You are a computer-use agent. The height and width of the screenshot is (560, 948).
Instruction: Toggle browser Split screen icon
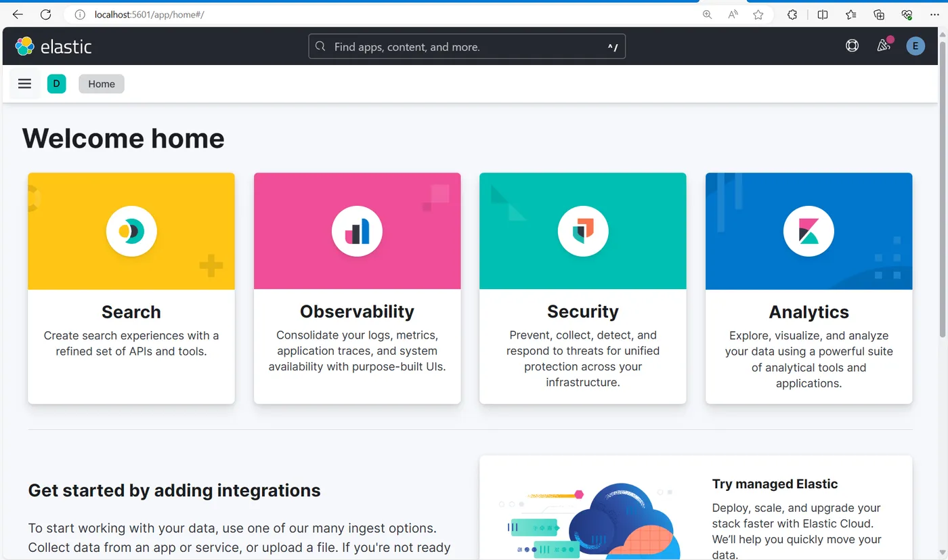pyautogui.click(x=823, y=14)
